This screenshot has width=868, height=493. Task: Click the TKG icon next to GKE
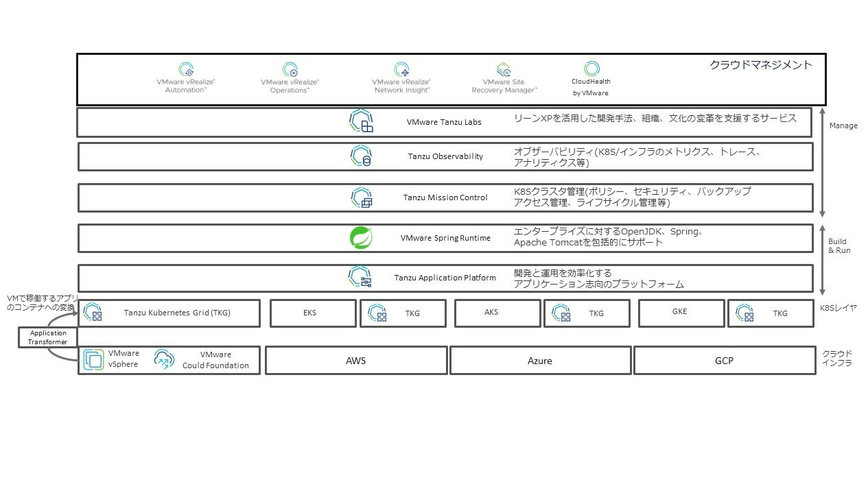(745, 313)
